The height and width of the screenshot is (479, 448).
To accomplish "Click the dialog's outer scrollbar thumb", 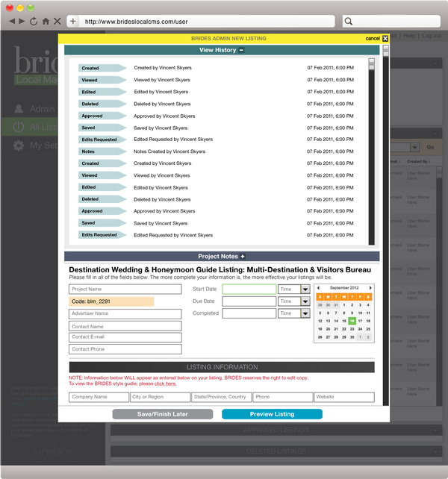I will coord(386,51).
